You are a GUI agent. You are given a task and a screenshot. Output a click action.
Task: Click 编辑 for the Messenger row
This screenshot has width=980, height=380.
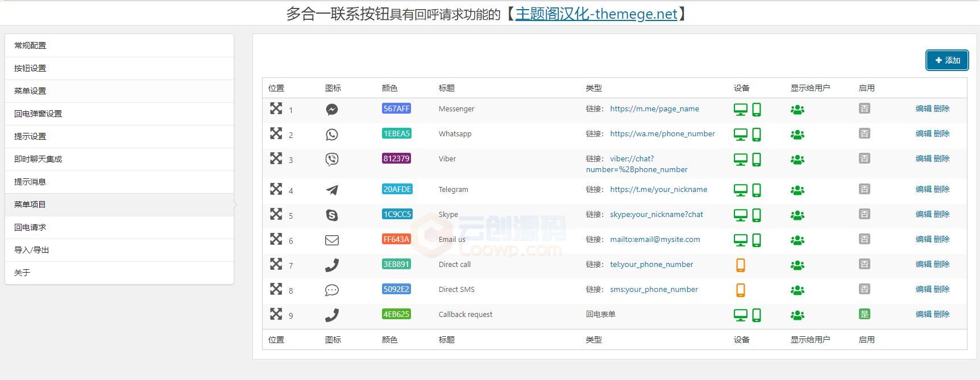point(923,108)
